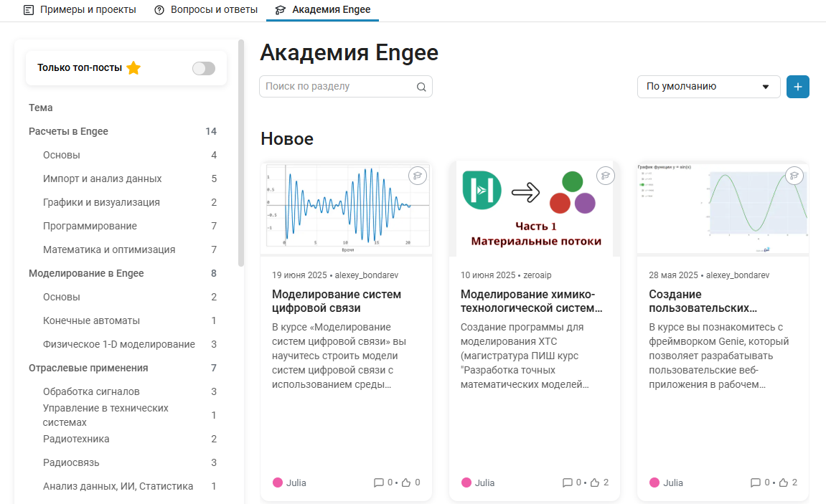Click course badge icon on цифровой связи card
The width and height of the screenshot is (826, 504).
(418, 176)
